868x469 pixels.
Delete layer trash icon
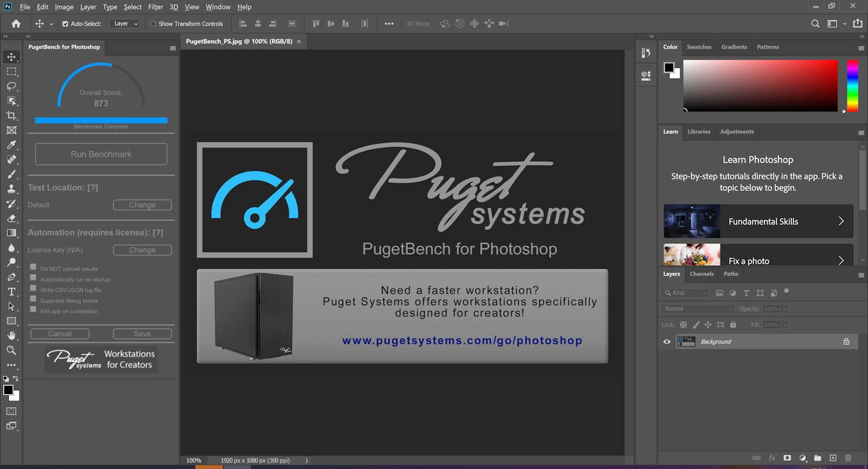coord(848,458)
